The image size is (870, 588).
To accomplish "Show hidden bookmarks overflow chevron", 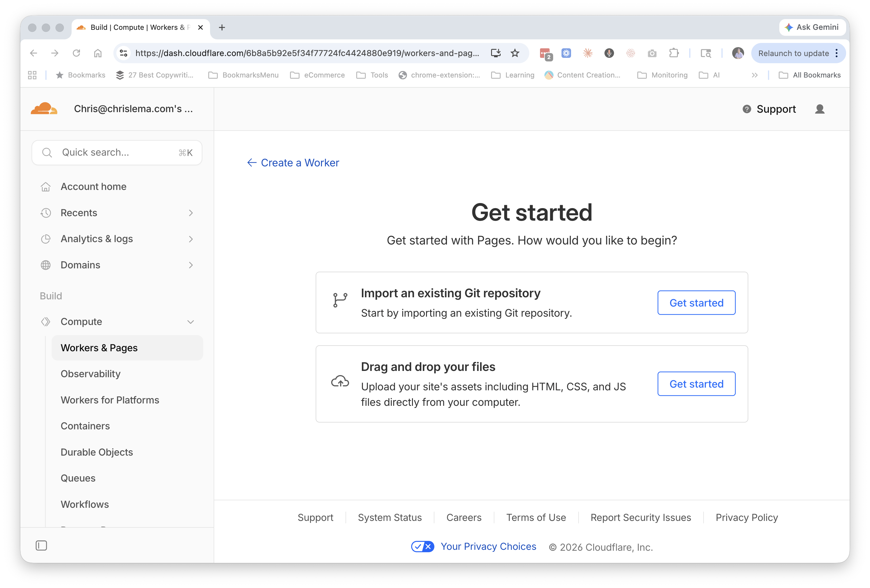I will (754, 75).
